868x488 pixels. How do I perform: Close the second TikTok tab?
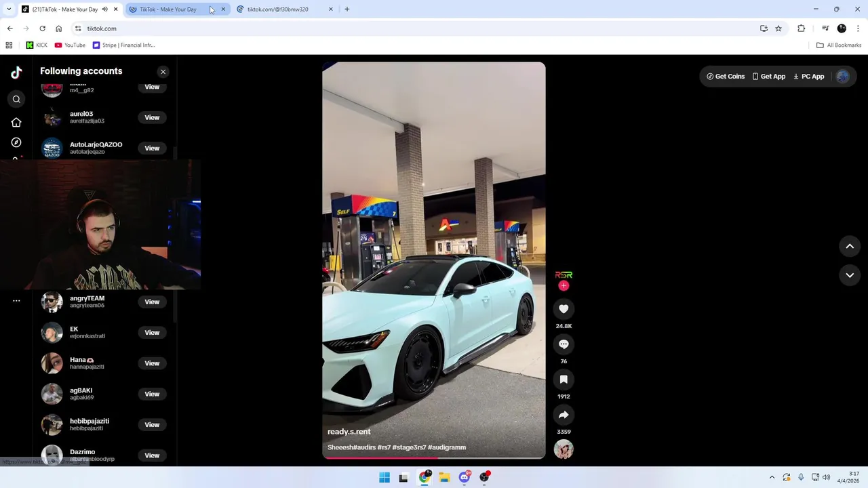223,9
